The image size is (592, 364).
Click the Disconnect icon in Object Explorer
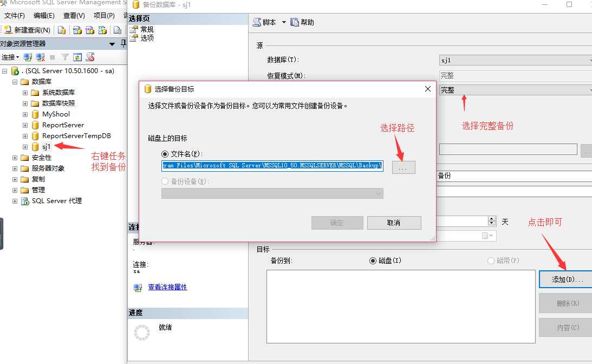(41, 57)
